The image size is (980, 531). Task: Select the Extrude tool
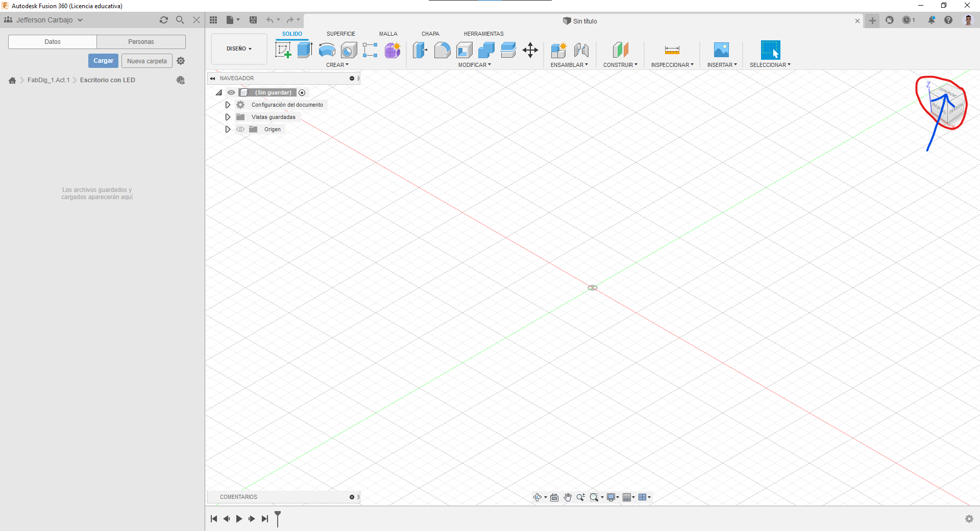click(x=305, y=50)
